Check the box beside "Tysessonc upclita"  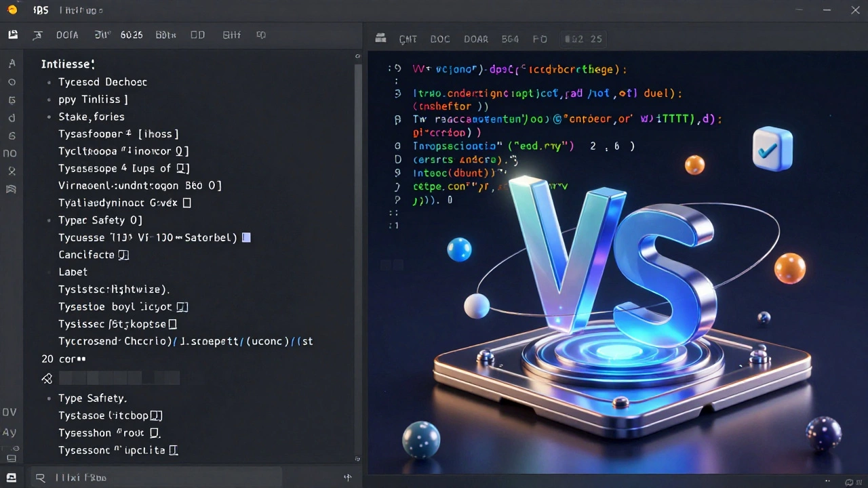(x=174, y=450)
